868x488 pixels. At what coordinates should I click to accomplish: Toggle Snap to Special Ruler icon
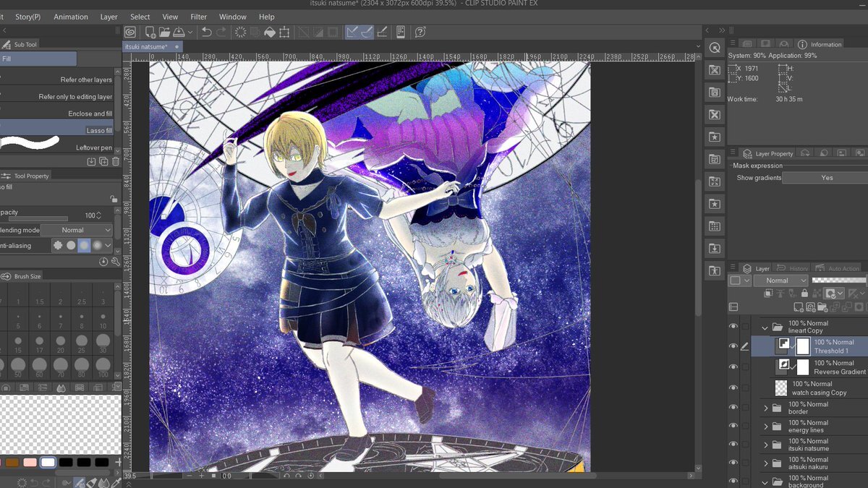coord(367,32)
